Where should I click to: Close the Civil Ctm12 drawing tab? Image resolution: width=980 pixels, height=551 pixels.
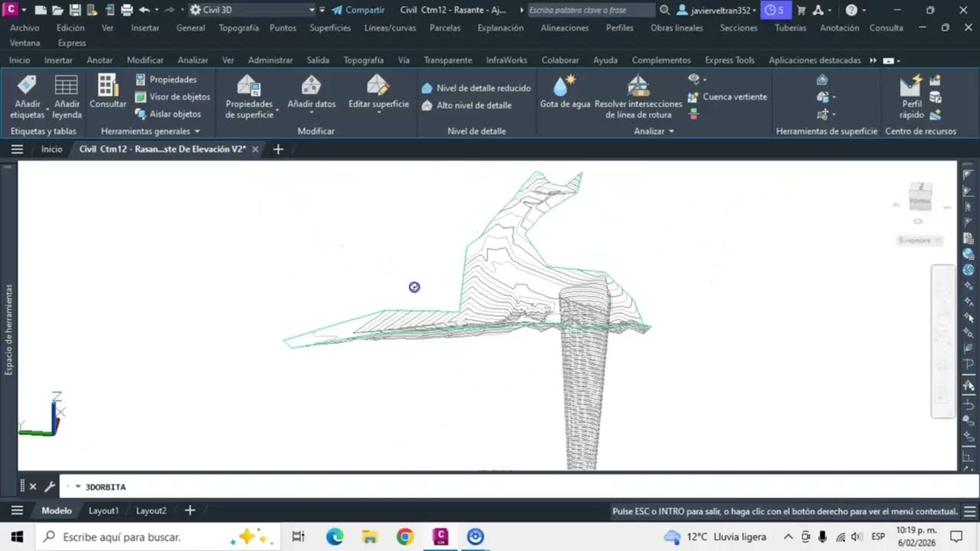click(x=255, y=149)
